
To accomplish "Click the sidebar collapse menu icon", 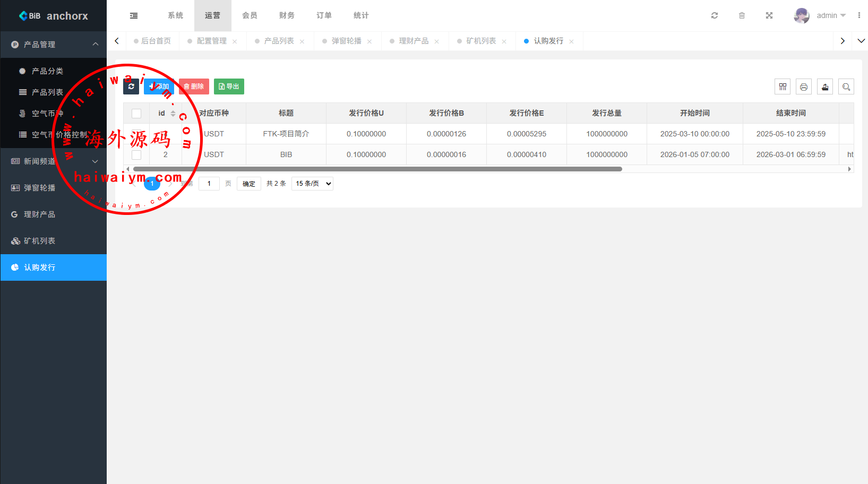I will [134, 15].
